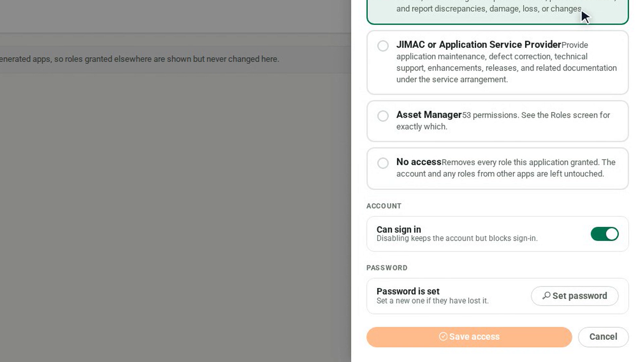Click the check-circle icon in Save access

coord(443,337)
